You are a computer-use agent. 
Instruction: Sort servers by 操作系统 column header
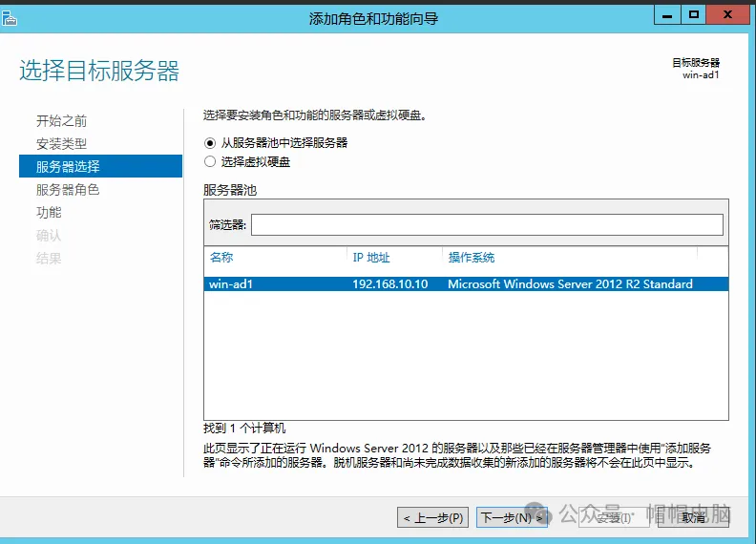pyautogui.click(x=472, y=258)
